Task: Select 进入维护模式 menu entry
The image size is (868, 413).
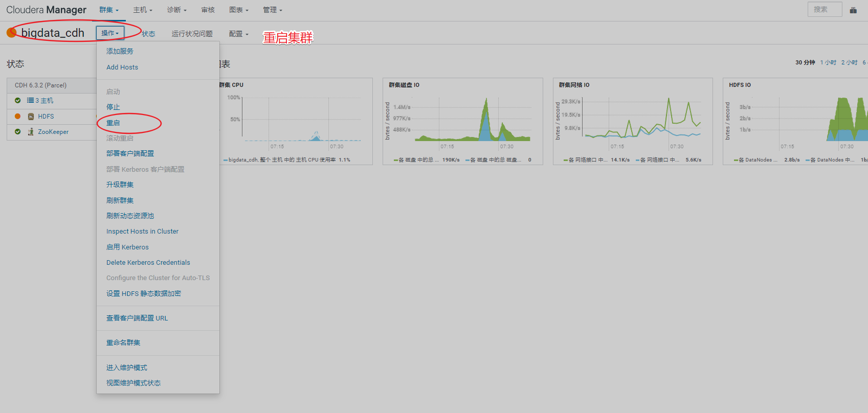Action: [127, 368]
